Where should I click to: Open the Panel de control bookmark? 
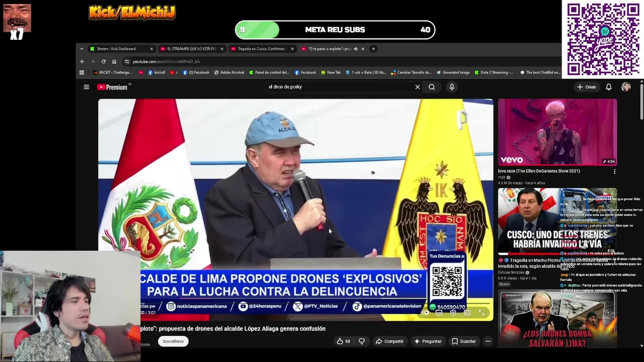269,72
